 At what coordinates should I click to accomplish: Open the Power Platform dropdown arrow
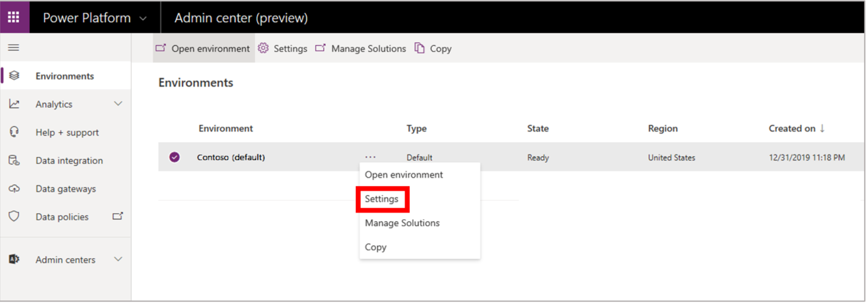pyautogui.click(x=143, y=18)
